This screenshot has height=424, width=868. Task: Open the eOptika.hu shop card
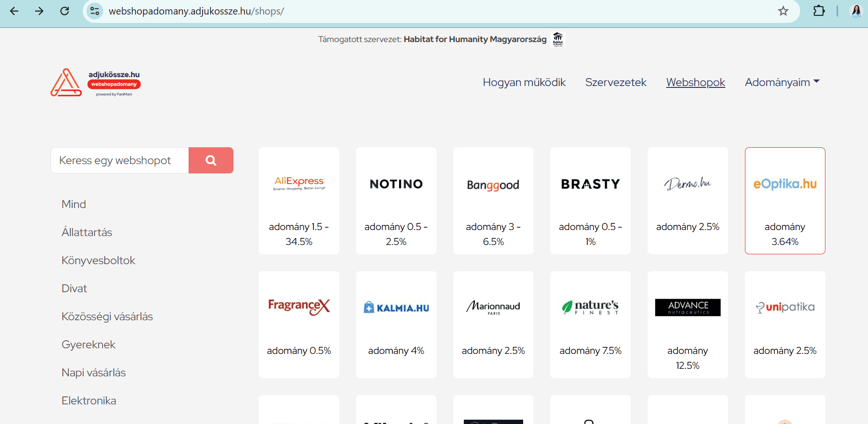click(x=785, y=201)
